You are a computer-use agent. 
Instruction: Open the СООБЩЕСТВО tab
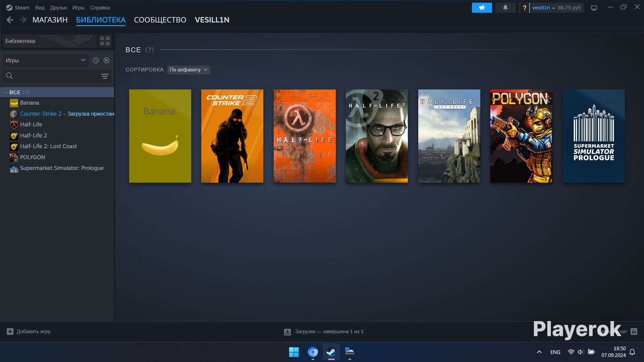(160, 20)
